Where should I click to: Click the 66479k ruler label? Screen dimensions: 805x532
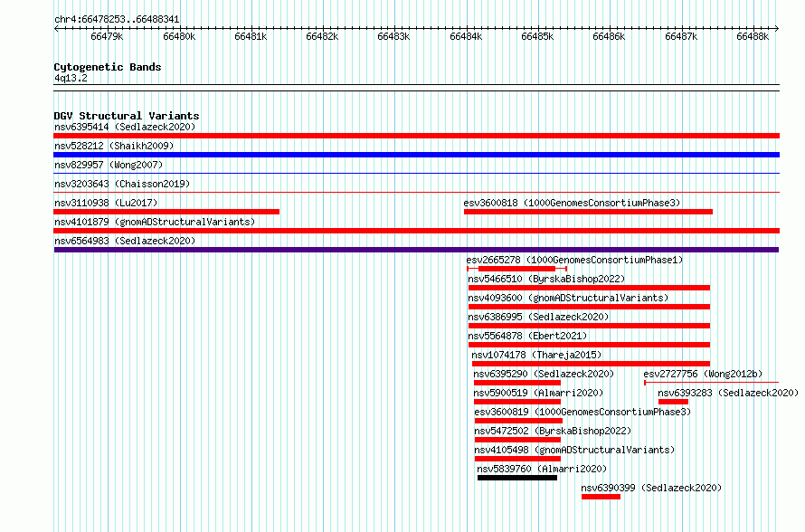(107, 36)
